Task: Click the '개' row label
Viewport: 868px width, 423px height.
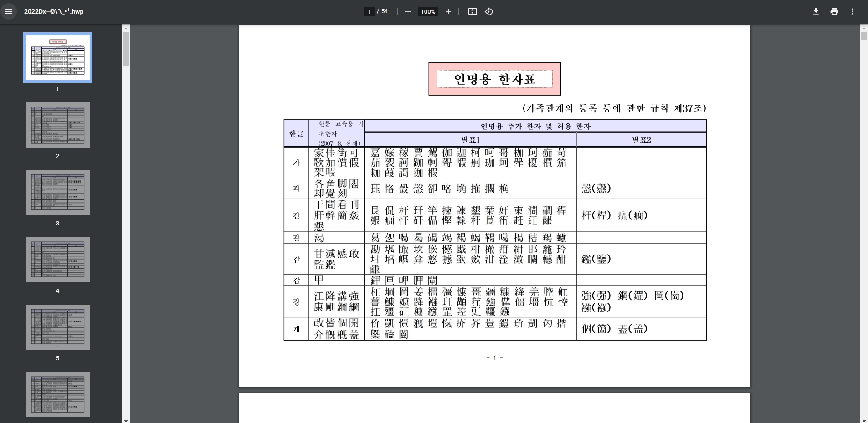Action: pos(297,329)
